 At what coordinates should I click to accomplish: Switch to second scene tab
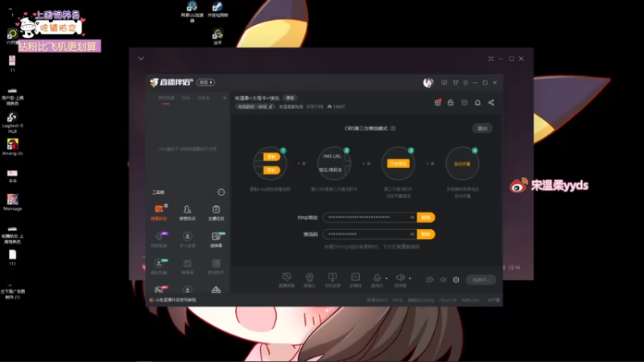pyautogui.click(x=186, y=98)
